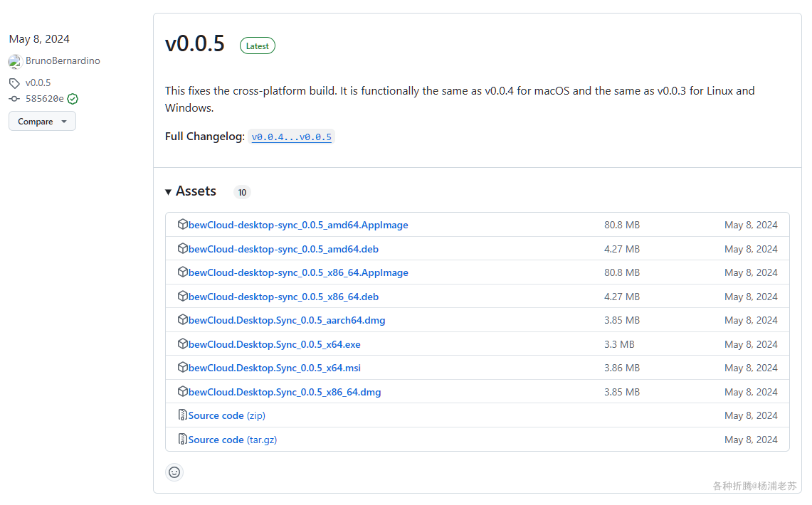Download bewCloud.Desktop.Sync_0.0.5_aarch64.dmg
Viewport: 812px width, 505px height.
pyautogui.click(x=287, y=320)
